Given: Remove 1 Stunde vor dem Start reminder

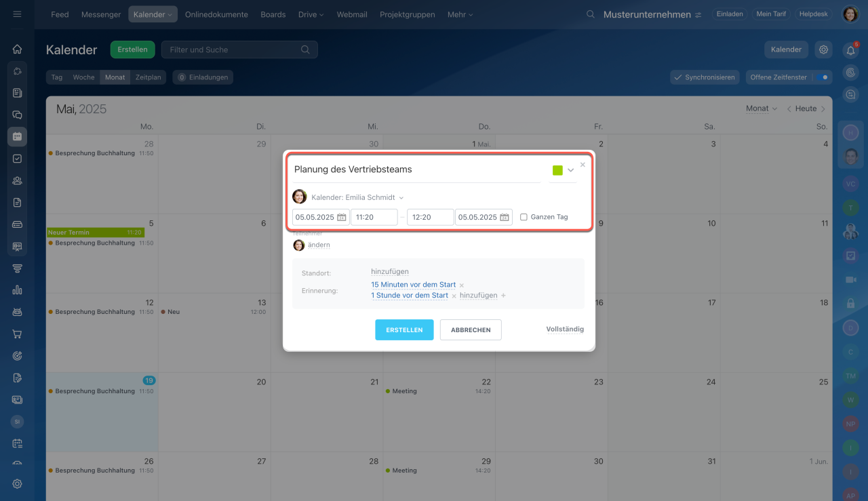Looking at the screenshot, I should click(x=454, y=296).
